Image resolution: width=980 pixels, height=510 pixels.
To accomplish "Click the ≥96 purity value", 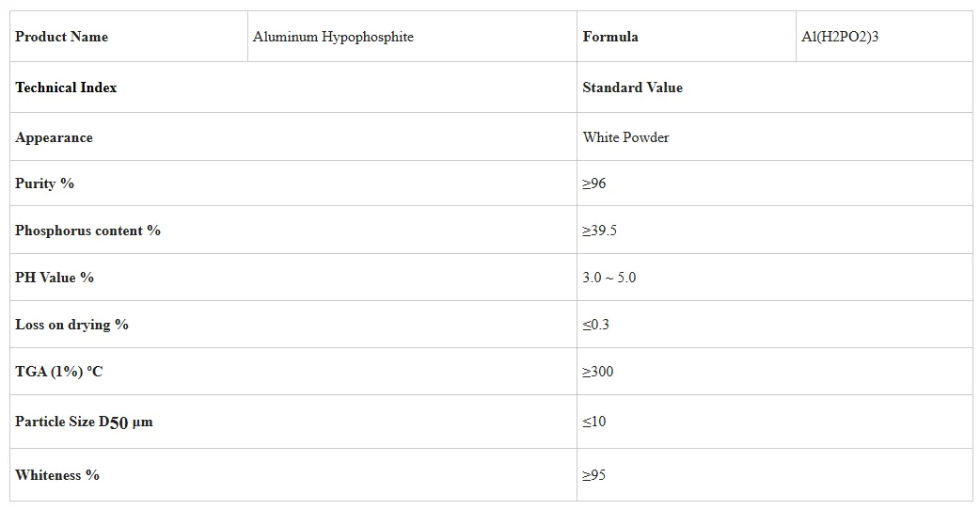I will coord(594,183).
